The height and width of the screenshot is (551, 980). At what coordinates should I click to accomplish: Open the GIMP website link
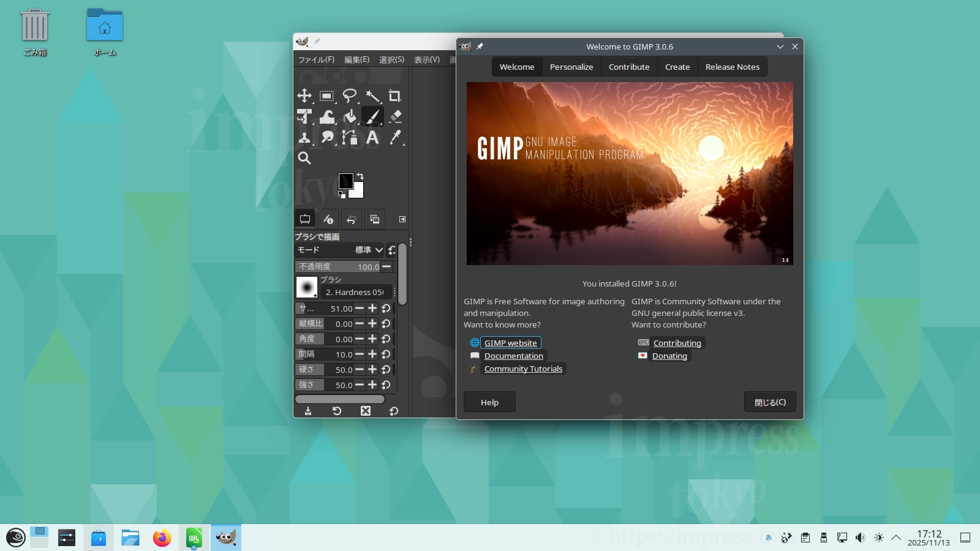(510, 343)
